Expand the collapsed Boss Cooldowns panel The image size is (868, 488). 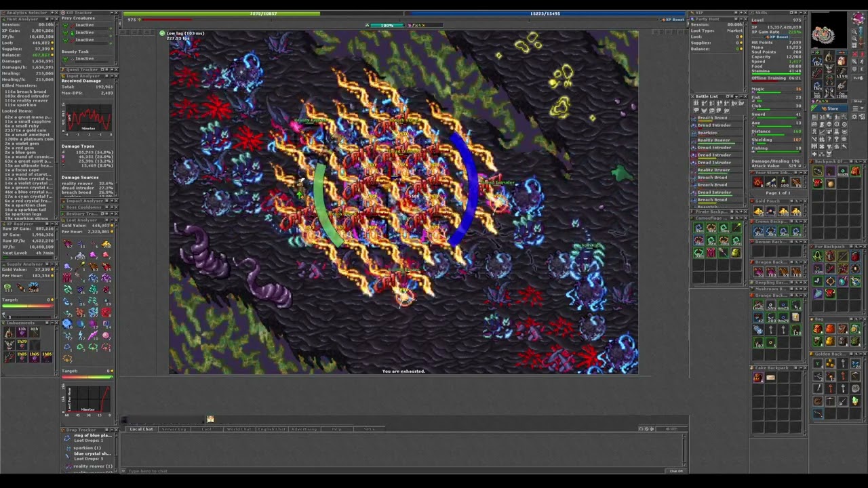coord(112,207)
